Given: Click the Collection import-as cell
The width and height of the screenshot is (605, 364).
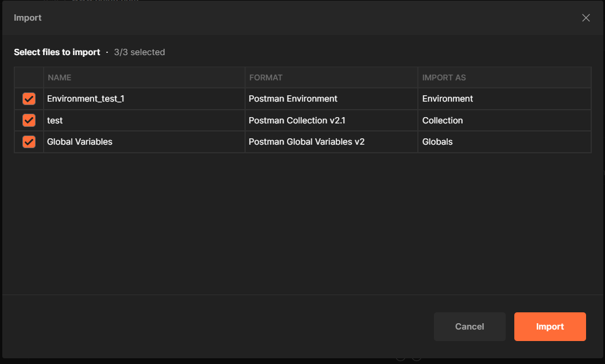Looking at the screenshot, I should pyautogui.click(x=505, y=121).
